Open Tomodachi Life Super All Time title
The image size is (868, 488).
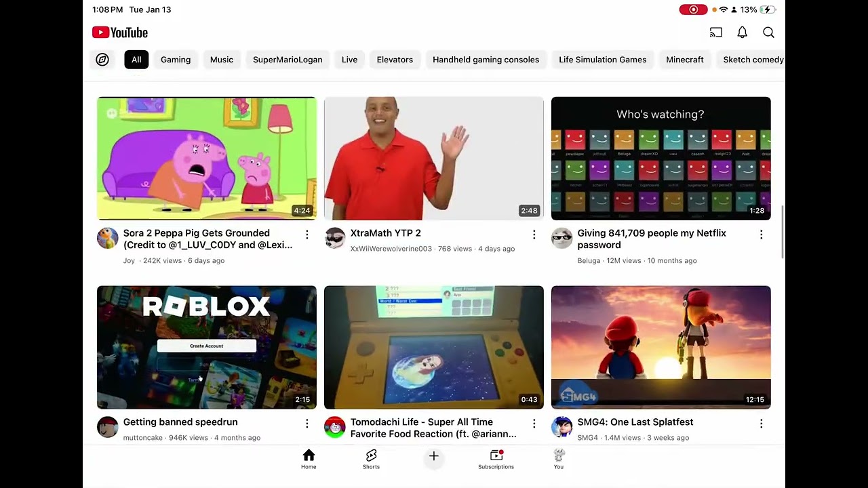tap(433, 428)
